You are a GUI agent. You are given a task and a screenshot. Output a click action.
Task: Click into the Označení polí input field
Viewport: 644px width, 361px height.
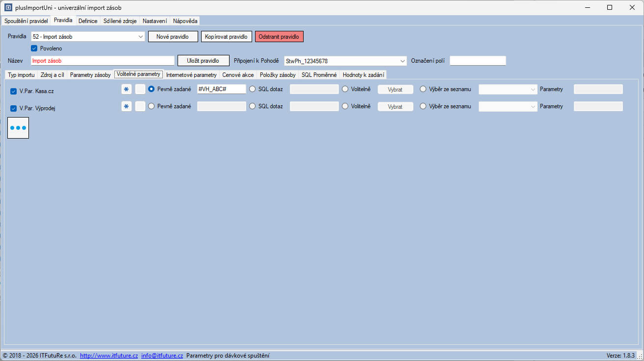[x=477, y=61]
